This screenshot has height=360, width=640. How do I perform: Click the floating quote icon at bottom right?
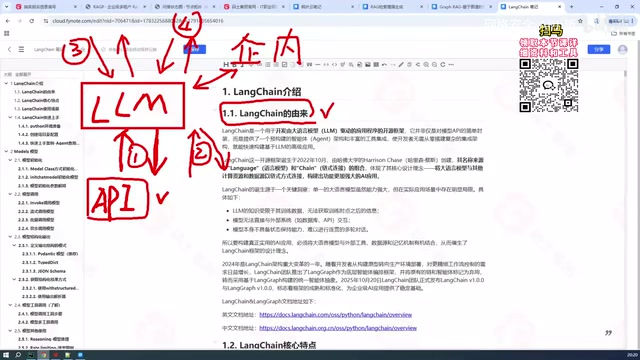[608, 333]
